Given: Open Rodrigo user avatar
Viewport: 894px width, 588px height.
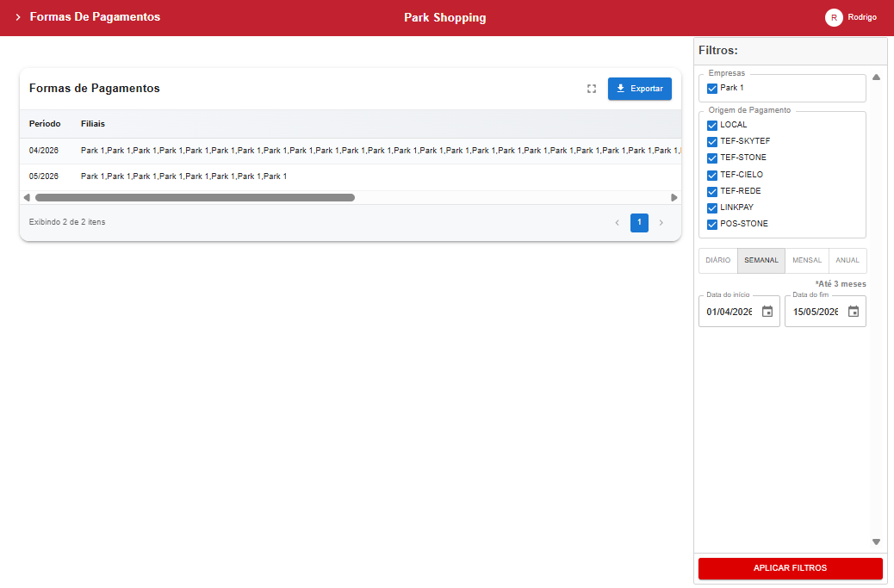Looking at the screenshot, I should [x=834, y=18].
